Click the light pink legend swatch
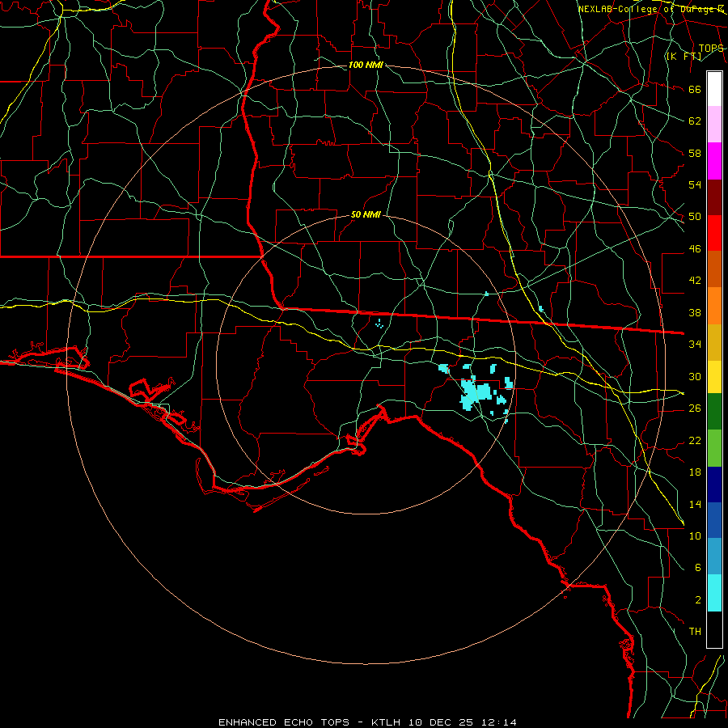728x728 pixels. point(714,125)
